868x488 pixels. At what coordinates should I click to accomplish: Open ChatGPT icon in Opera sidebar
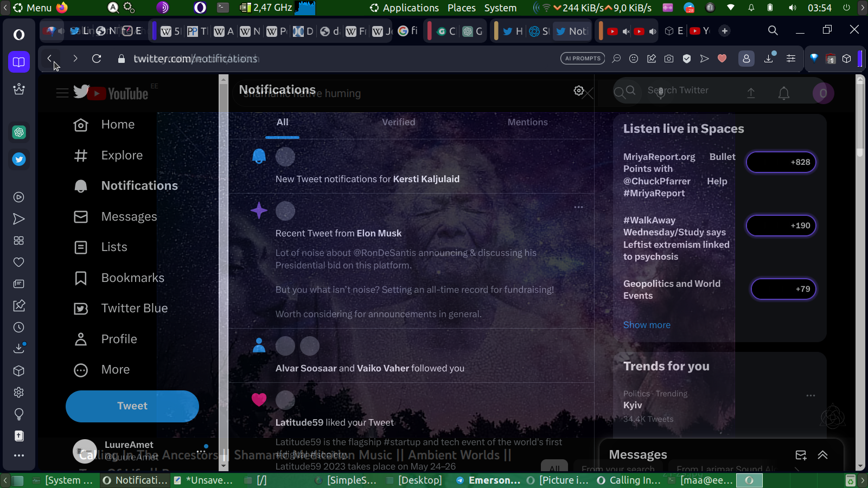pos(19,132)
